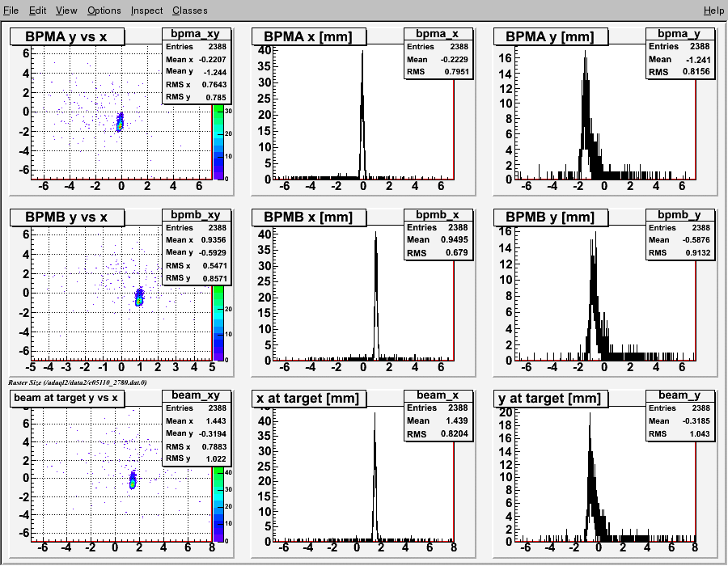Screen dimensions: 728x566
Task: Click RMS value 1.043 in beam_y box
Action: pyautogui.click(x=699, y=433)
